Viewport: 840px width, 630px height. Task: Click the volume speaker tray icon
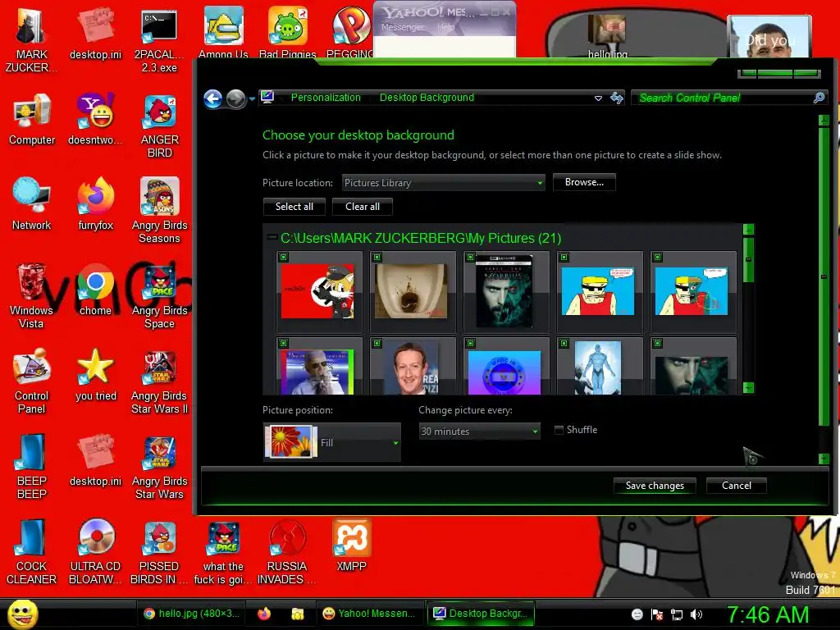tap(696, 614)
